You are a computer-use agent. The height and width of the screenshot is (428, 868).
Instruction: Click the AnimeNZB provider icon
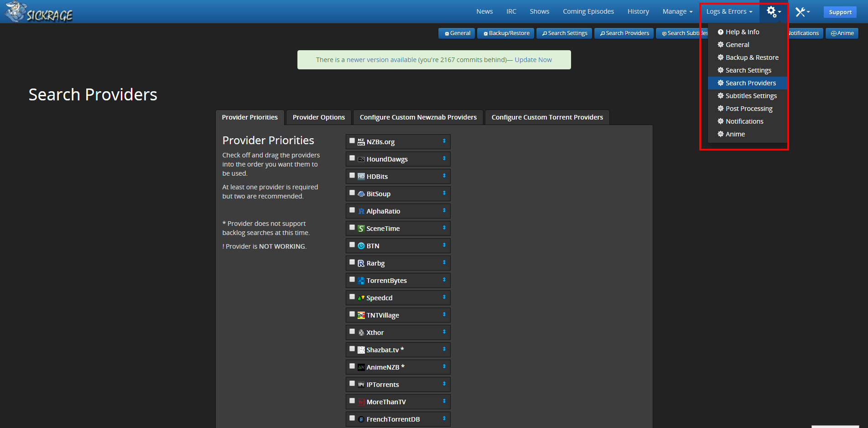[361, 367]
